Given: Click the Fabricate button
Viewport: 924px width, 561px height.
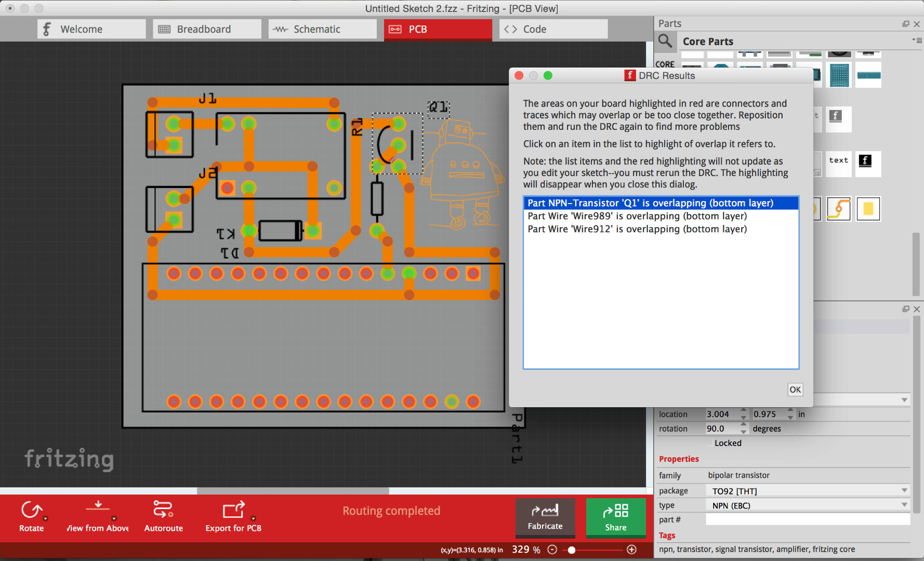Looking at the screenshot, I should [x=545, y=518].
